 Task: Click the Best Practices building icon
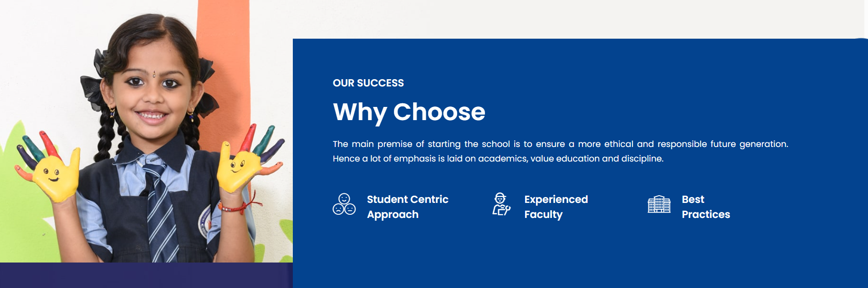[659, 204]
